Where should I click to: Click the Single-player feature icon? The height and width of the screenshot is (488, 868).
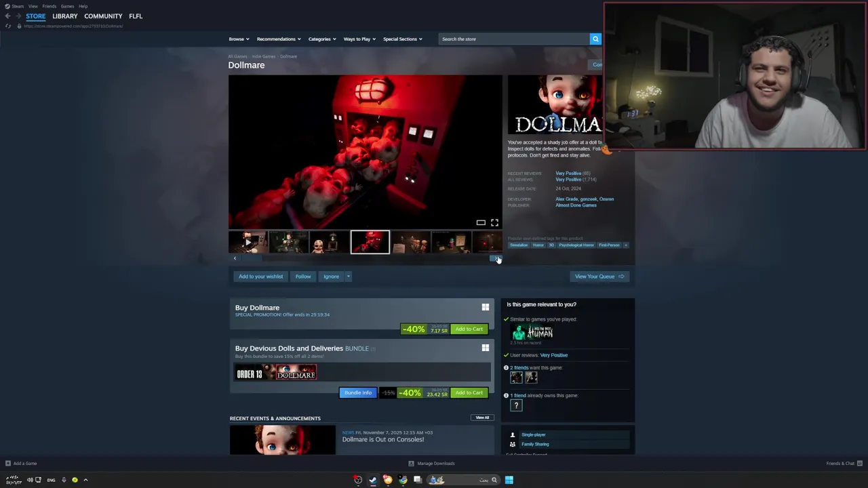click(x=513, y=434)
